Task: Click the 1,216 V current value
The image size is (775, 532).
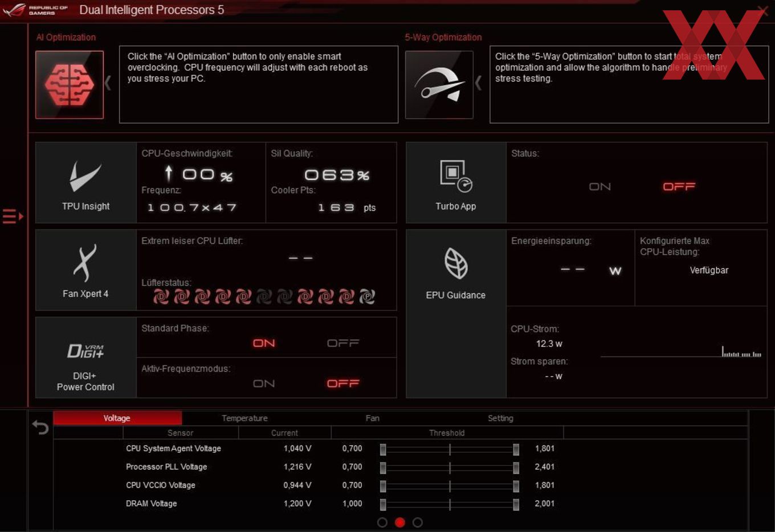Action: point(297,466)
